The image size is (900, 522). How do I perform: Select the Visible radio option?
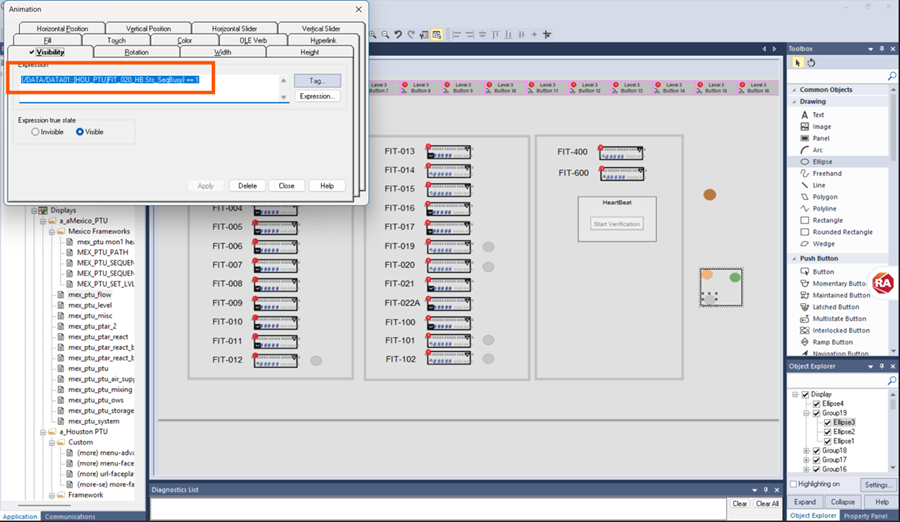tap(80, 132)
